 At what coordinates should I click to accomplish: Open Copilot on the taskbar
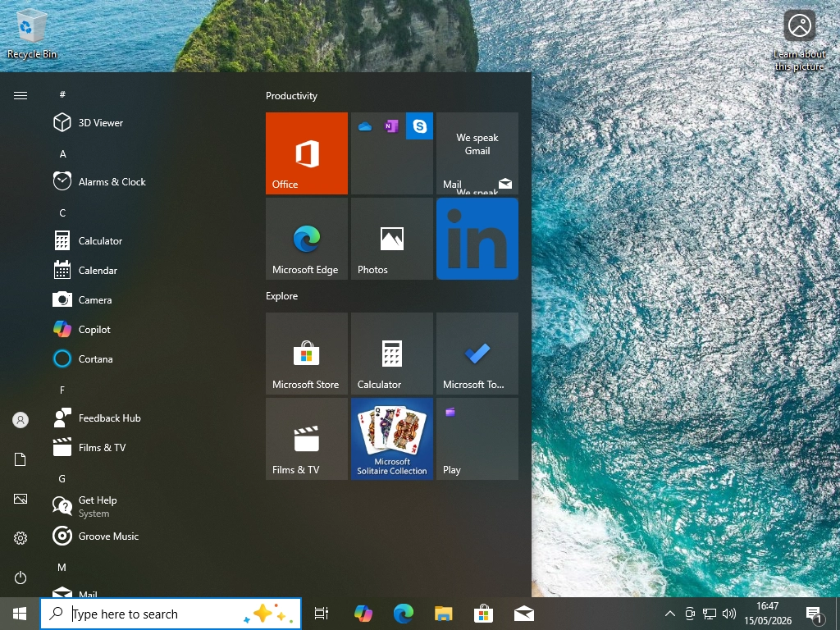(x=363, y=614)
